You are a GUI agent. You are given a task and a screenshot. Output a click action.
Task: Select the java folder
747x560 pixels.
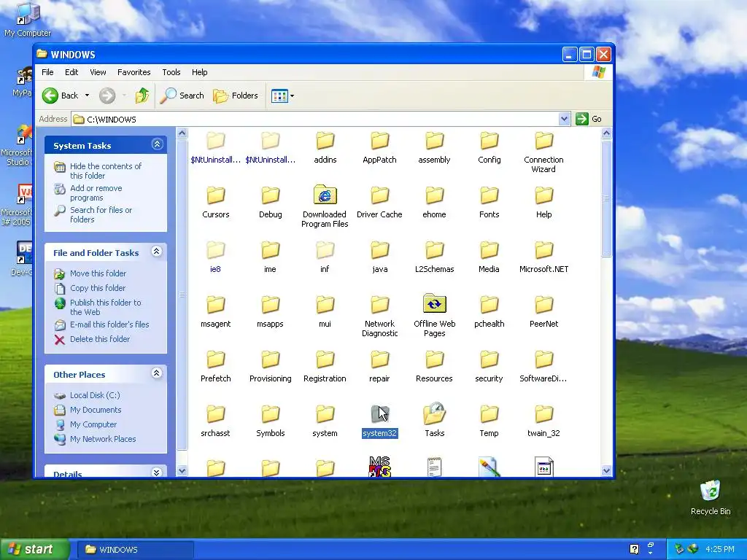click(379, 257)
